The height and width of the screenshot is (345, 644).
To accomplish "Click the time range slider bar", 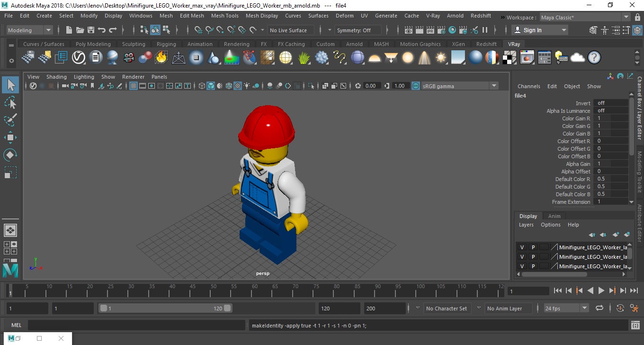I will point(165,309).
